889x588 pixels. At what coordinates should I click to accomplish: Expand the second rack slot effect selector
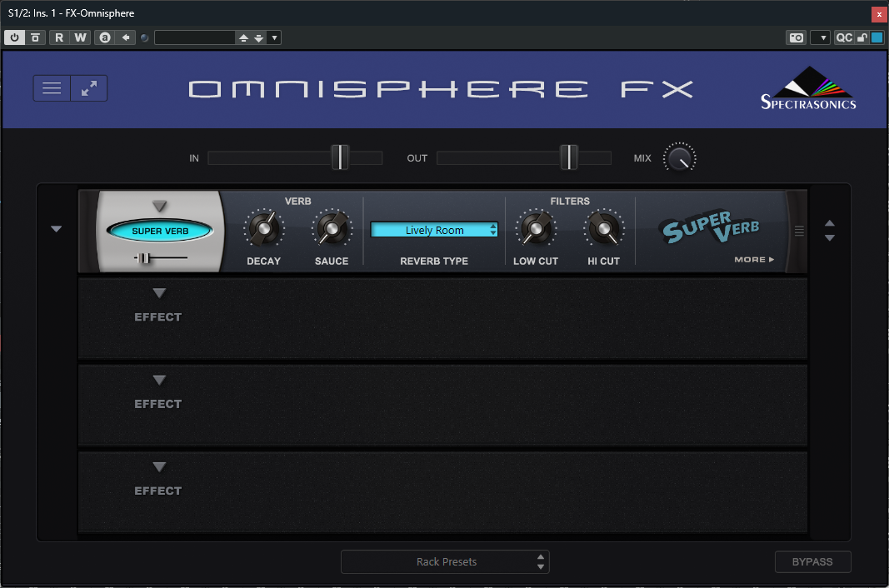159,293
